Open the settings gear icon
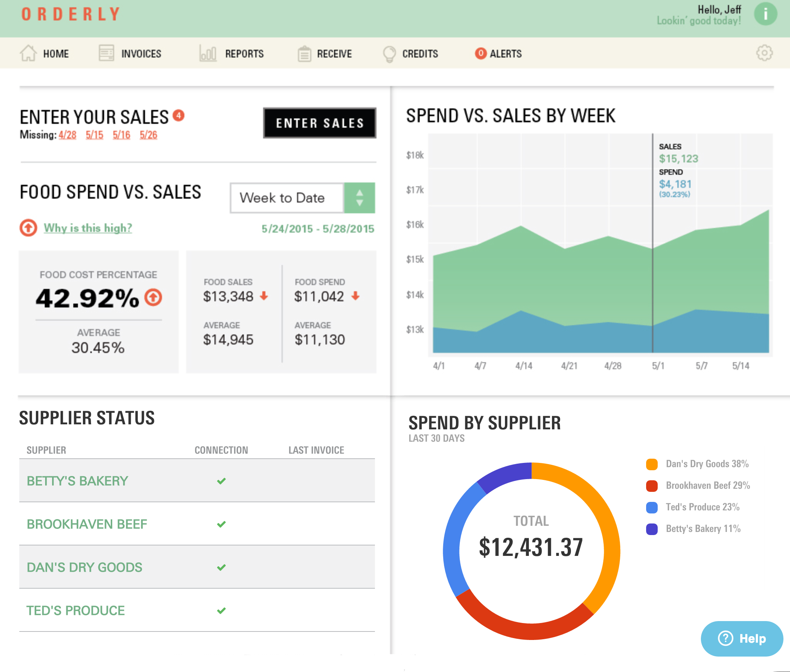This screenshot has height=672, width=790. 765,53
